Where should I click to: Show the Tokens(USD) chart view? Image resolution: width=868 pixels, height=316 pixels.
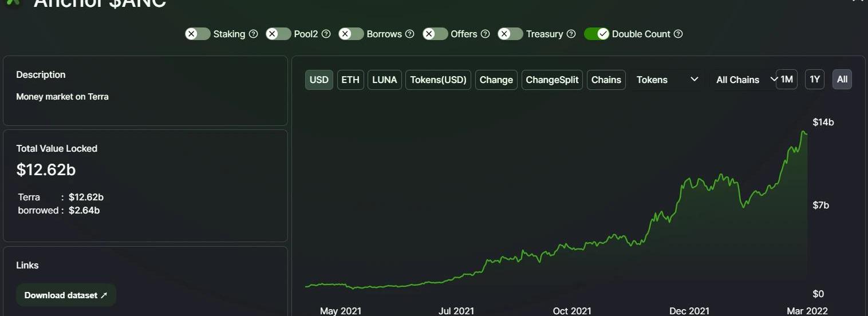439,80
